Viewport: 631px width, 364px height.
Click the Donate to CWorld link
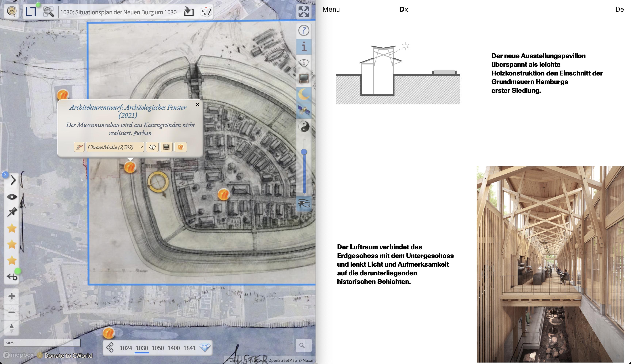click(x=68, y=355)
